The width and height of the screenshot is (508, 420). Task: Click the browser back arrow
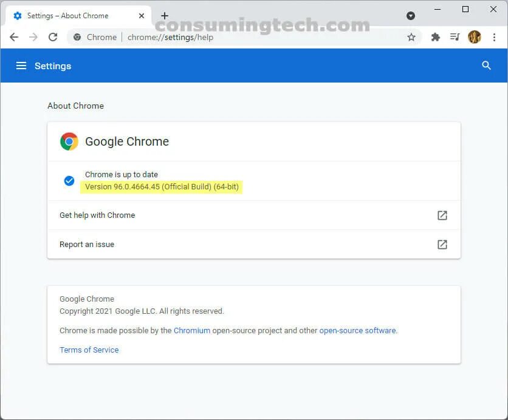pyautogui.click(x=14, y=37)
